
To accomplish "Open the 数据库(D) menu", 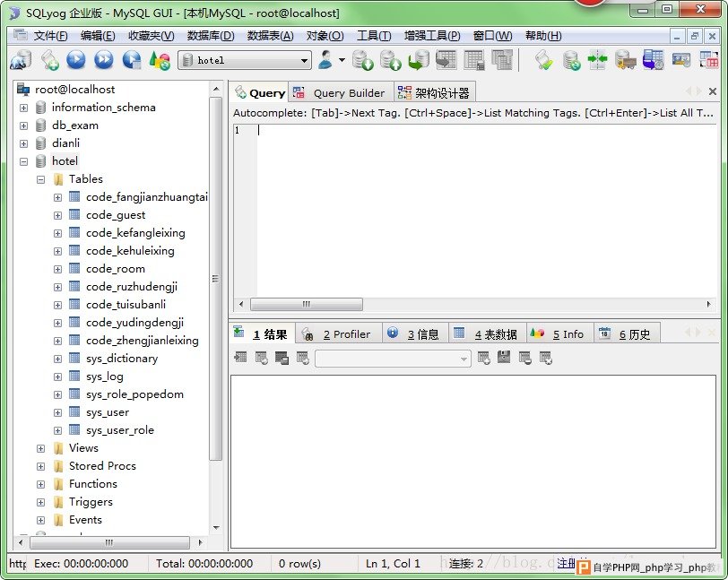I will coord(211,36).
